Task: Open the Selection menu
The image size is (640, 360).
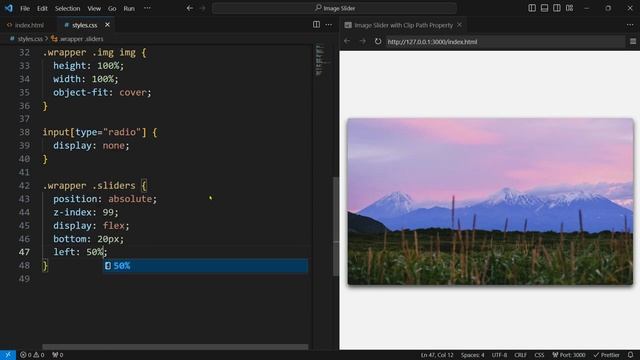Action: click(67, 8)
